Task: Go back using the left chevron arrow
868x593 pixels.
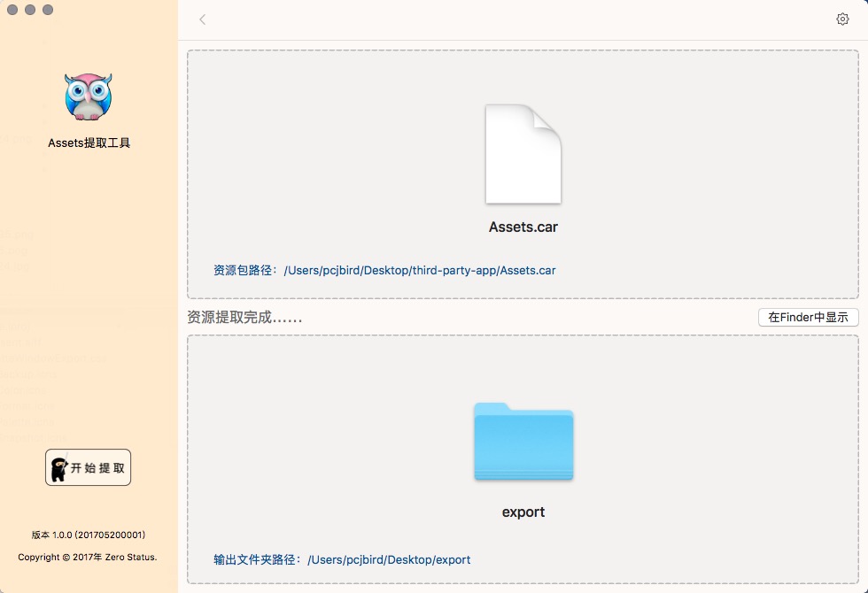Action: click(203, 19)
